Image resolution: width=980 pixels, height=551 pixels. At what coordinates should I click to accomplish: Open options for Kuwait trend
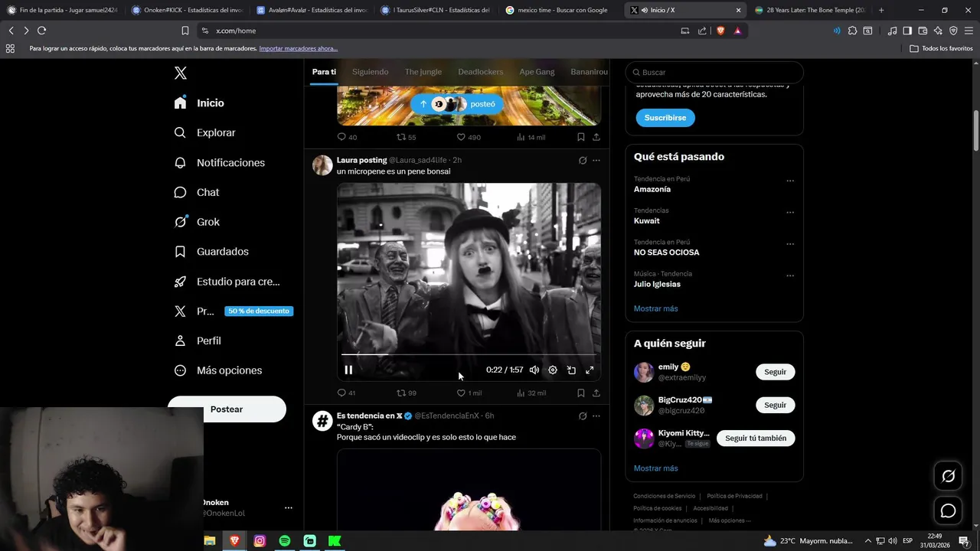(790, 213)
